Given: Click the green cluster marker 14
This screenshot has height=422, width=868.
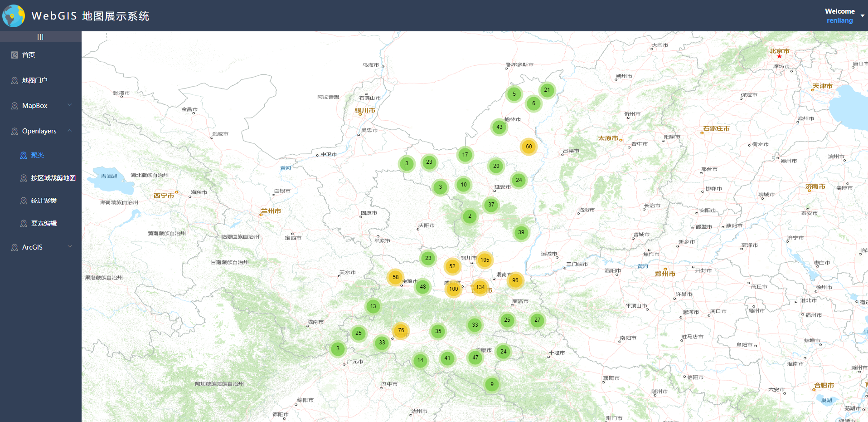Looking at the screenshot, I should [421, 360].
